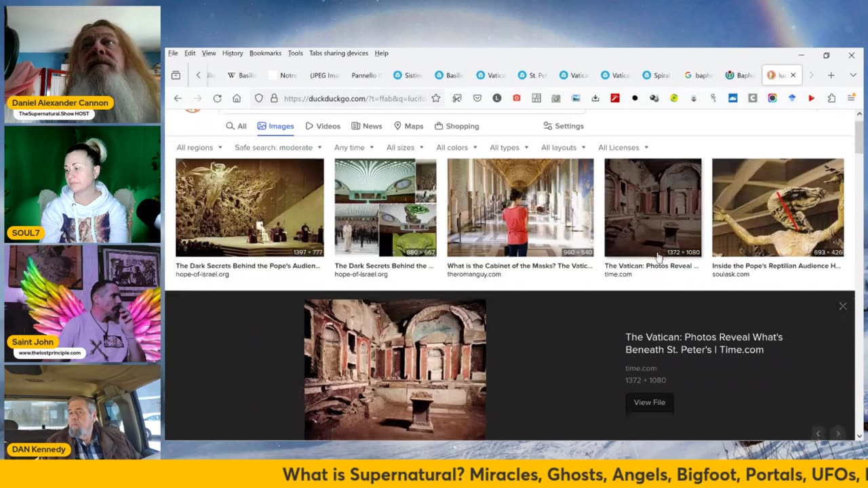This screenshot has height=488, width=868.
Task: Open hope-of-israel.org source under first image
Action: click(x=202, y=274)
